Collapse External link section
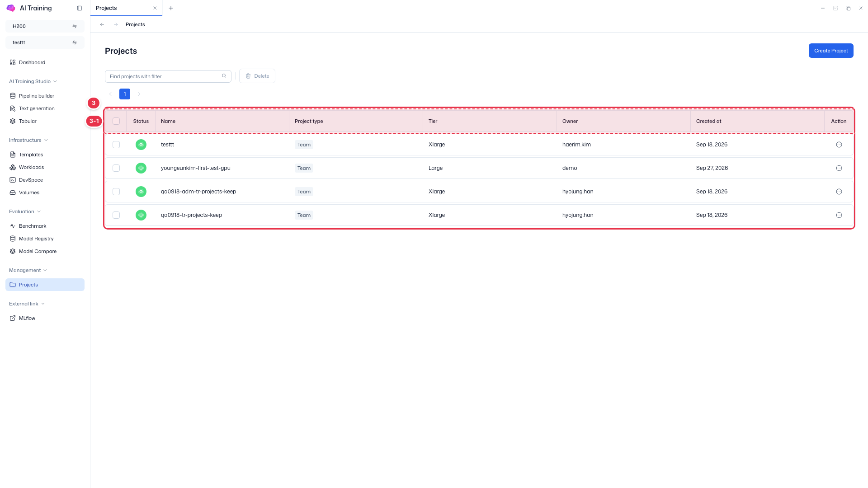868x488 pixels. (x=27, y=304)
